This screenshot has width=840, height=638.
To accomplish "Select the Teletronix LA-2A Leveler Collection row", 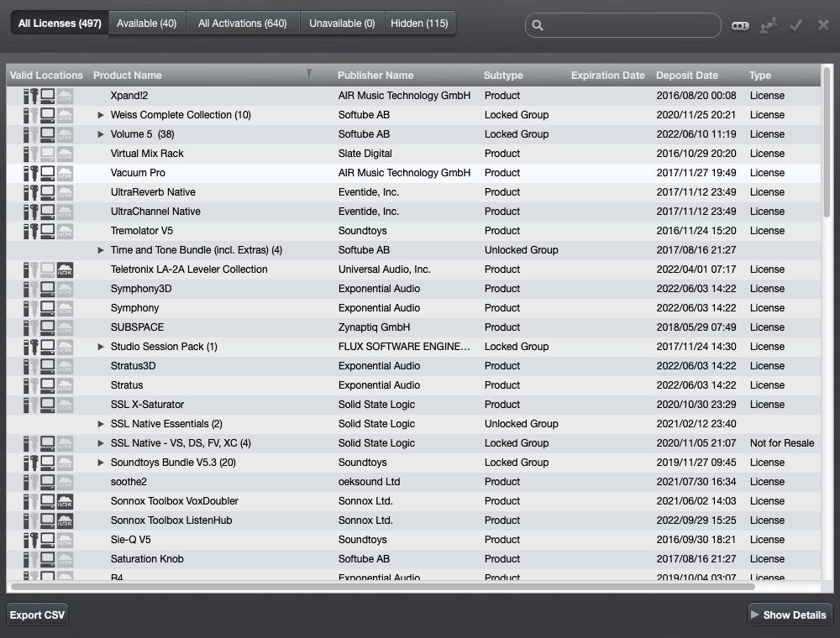I will (x=413, y=269).
